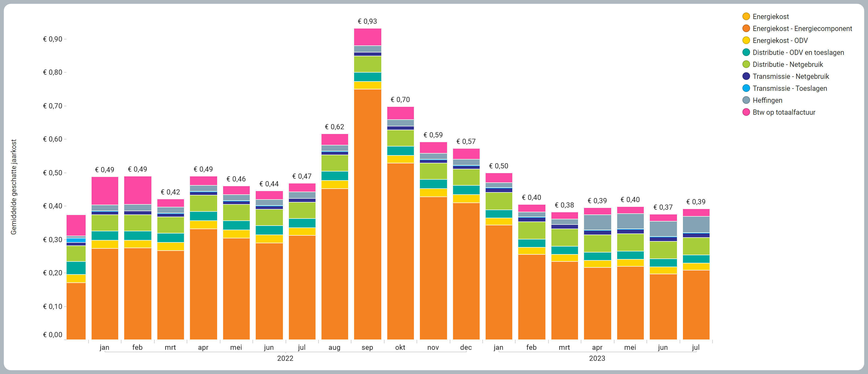Image resolution: width=868 pixels, height=374 pixels.
Task: Click the teal segment of the first unlabeled bar
Action: click(x=76, y=268)
